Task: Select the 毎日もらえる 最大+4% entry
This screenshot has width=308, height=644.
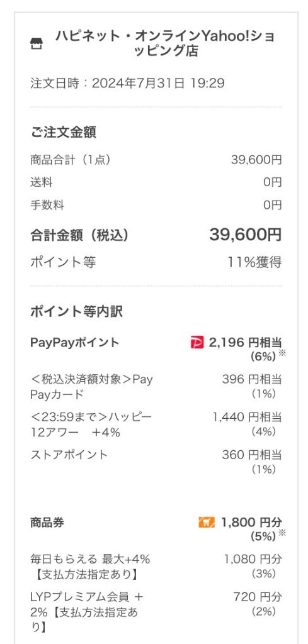Action: pyautogui.click(x=156, y=567)
